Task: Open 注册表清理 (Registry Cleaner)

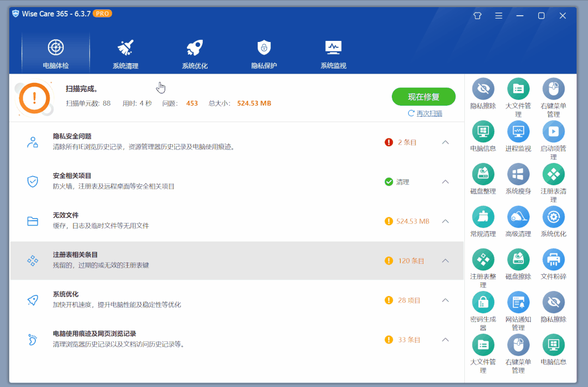Action: 553,174
